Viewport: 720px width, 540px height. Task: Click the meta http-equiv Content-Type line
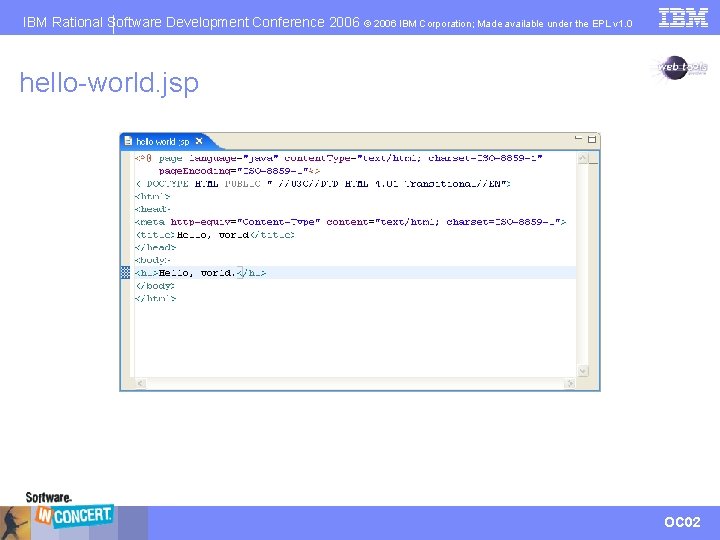(350, 222)
